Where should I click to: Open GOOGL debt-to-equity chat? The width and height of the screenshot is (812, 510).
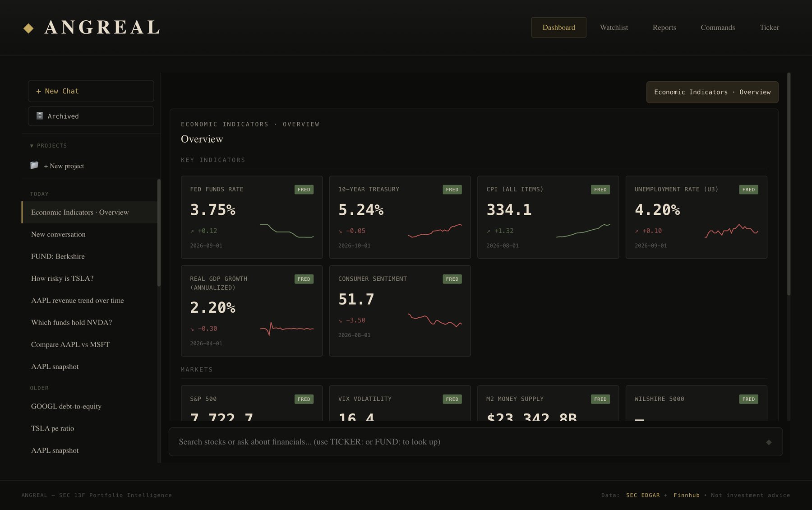click(x=89, y=406)
